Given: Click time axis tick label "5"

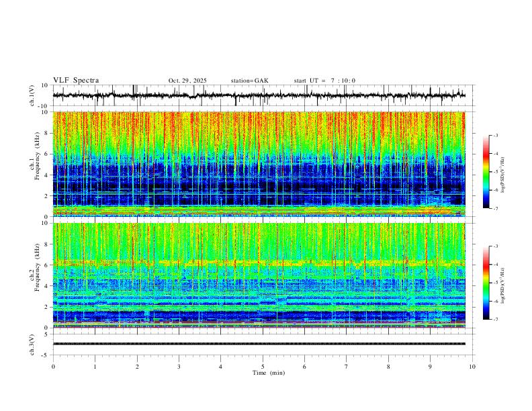Looking at the screenshot, I should [x=263, y=367].
